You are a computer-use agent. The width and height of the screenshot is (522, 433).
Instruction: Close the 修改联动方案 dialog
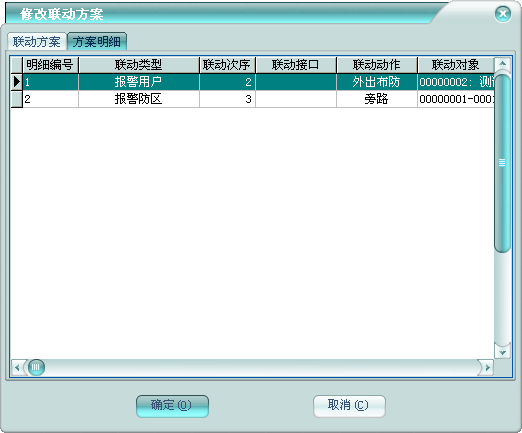click(x=503, y=14)
